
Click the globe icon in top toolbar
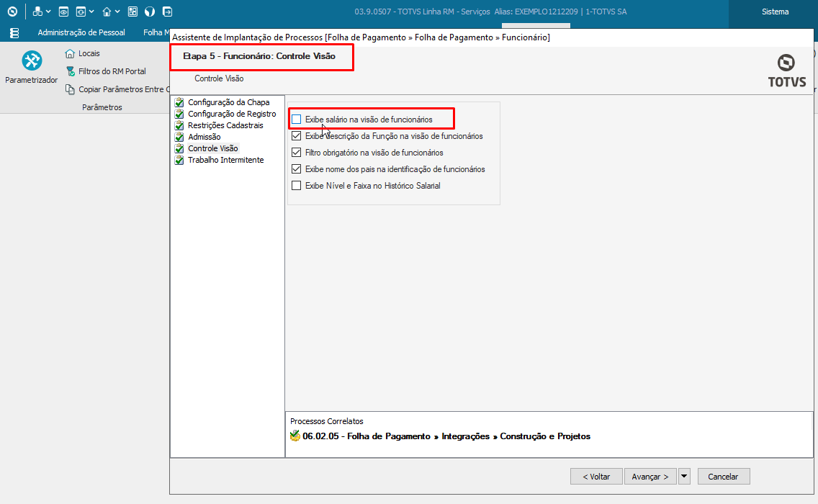150,12
